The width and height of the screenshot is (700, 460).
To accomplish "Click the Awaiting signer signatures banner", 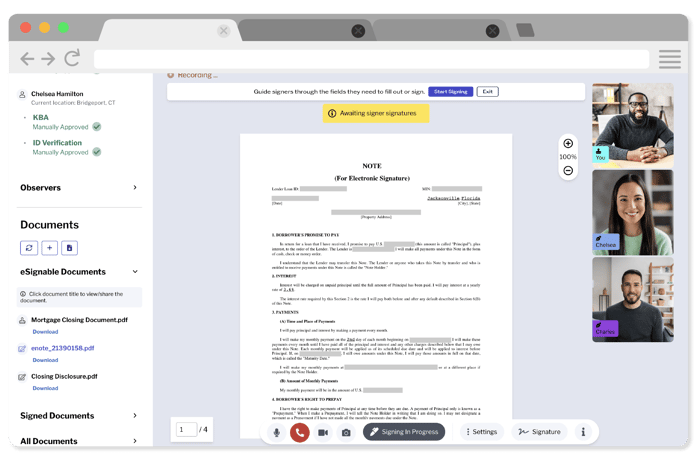I will point(376,113).
